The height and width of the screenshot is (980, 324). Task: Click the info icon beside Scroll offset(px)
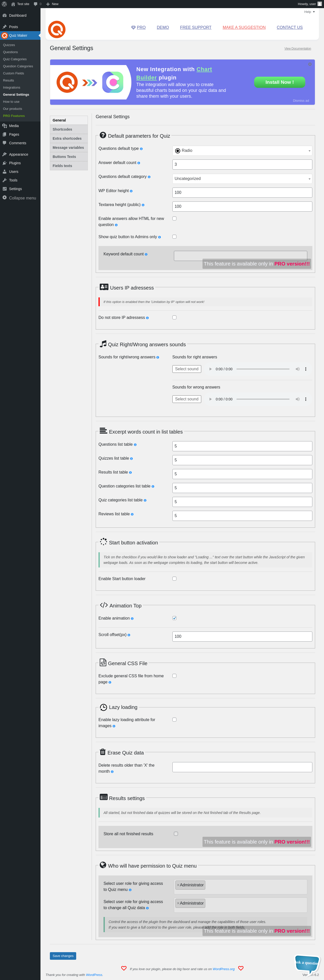coord(129,635)
